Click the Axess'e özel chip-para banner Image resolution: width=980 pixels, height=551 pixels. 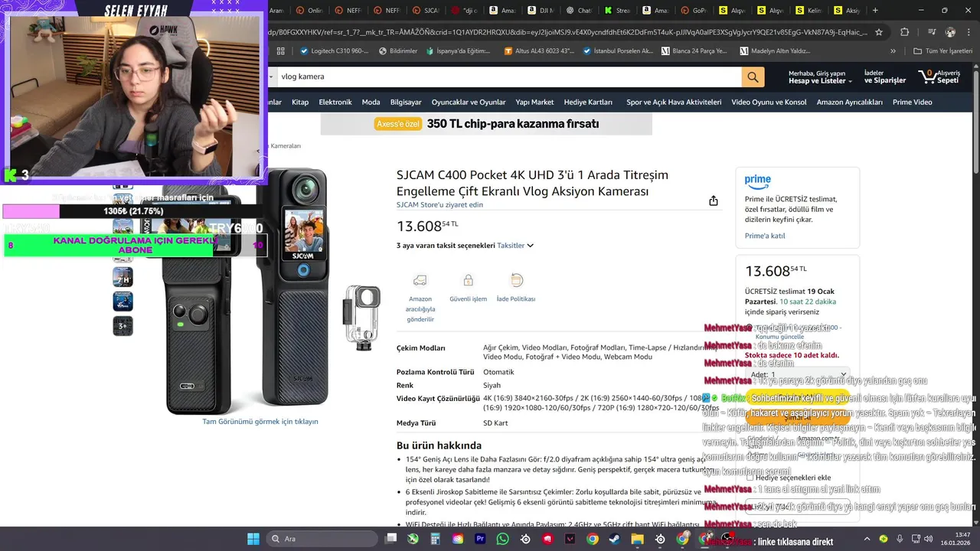click(487, 124)
